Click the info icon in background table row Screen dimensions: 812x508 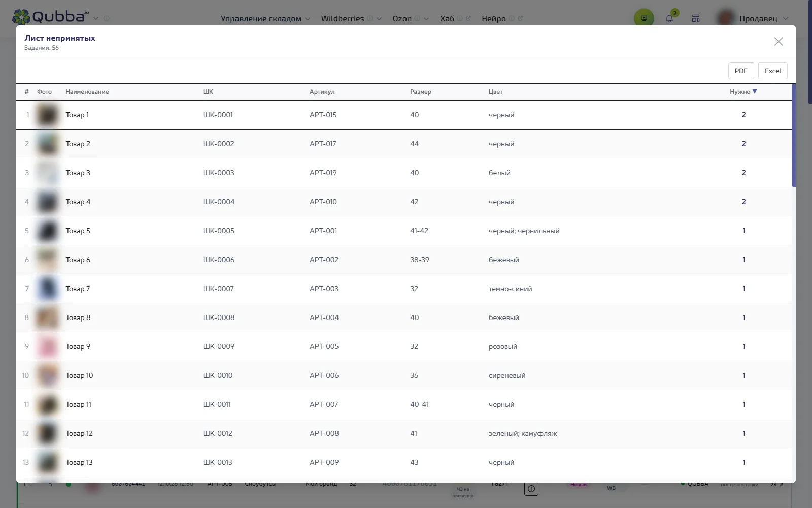click(x=531, y=489)
